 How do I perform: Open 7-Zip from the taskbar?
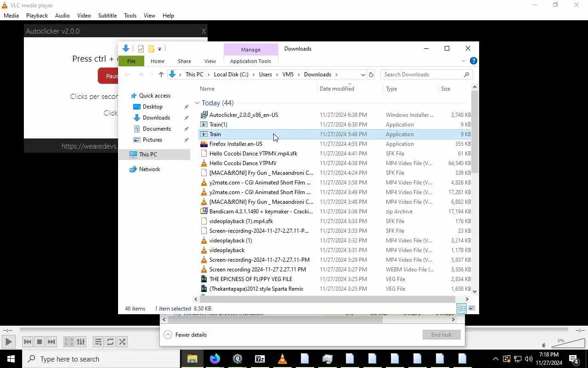click(x=260, y=359)
